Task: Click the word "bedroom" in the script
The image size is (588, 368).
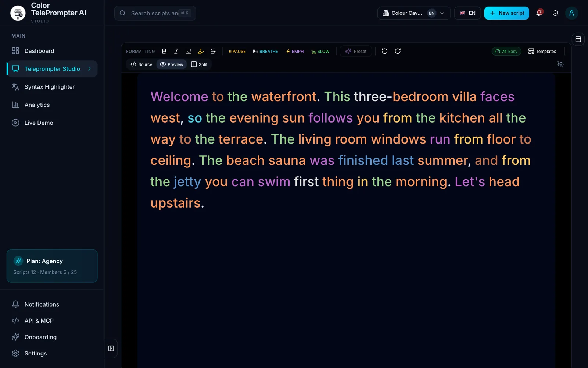Action: [x=420, y=96]
